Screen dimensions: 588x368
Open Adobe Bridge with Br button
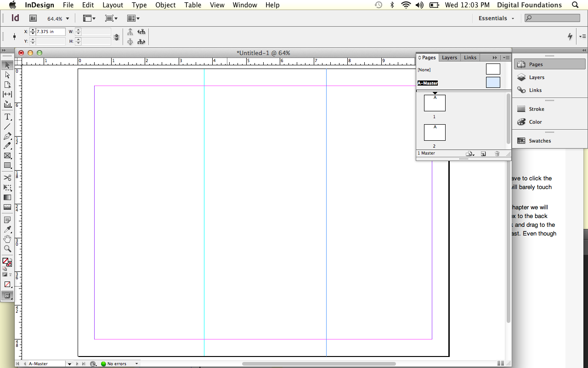(x=33, y=18)
